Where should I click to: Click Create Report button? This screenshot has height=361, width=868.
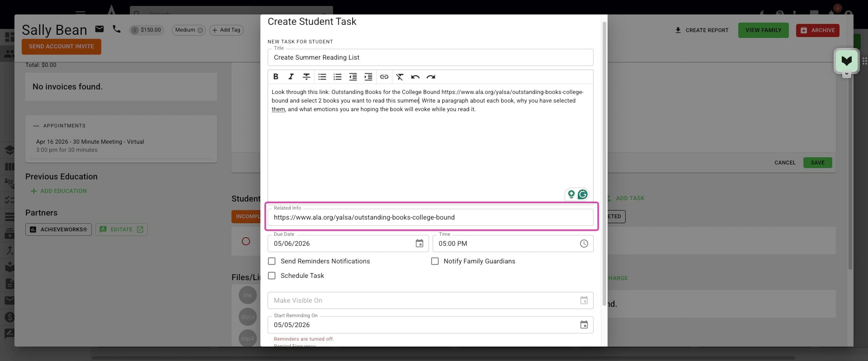coord(702,30)
